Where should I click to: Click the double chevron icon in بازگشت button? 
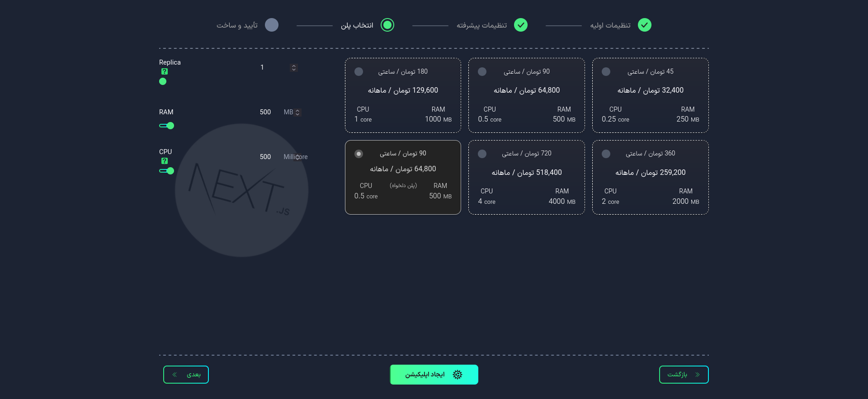click(698, 375)
